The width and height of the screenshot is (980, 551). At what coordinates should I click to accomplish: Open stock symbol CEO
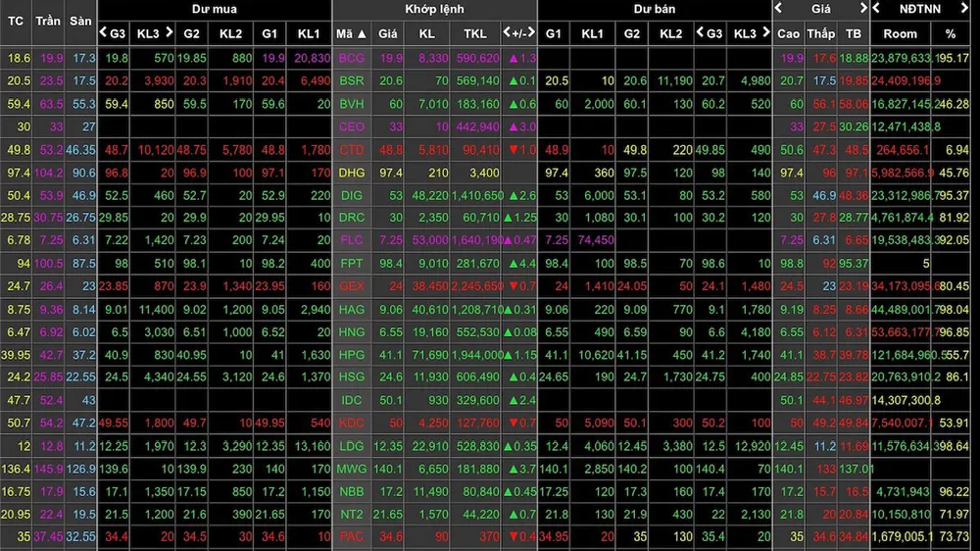351,126
